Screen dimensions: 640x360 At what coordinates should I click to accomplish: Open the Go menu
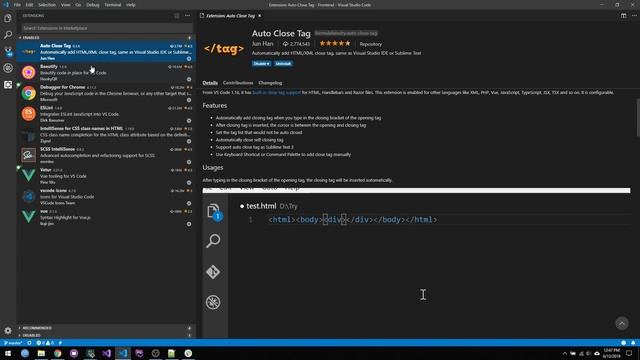pyautogui.click(x=78, y=5)
